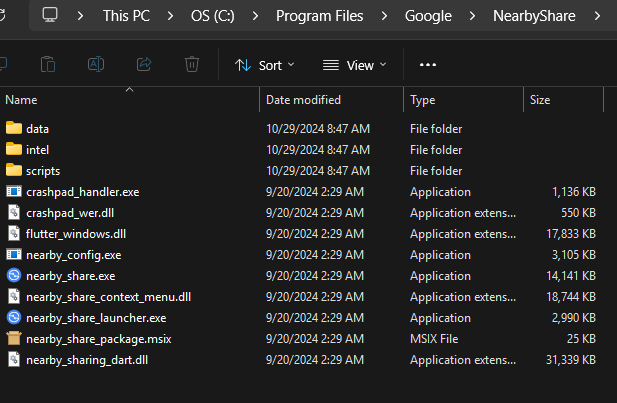Select nearby_share_context_menu.dll file name

coord(109,297)
